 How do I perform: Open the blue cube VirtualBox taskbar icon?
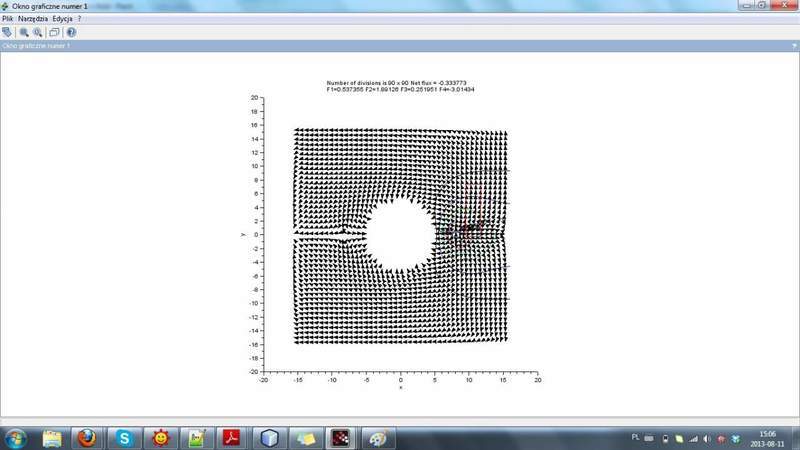click(269, 438)
